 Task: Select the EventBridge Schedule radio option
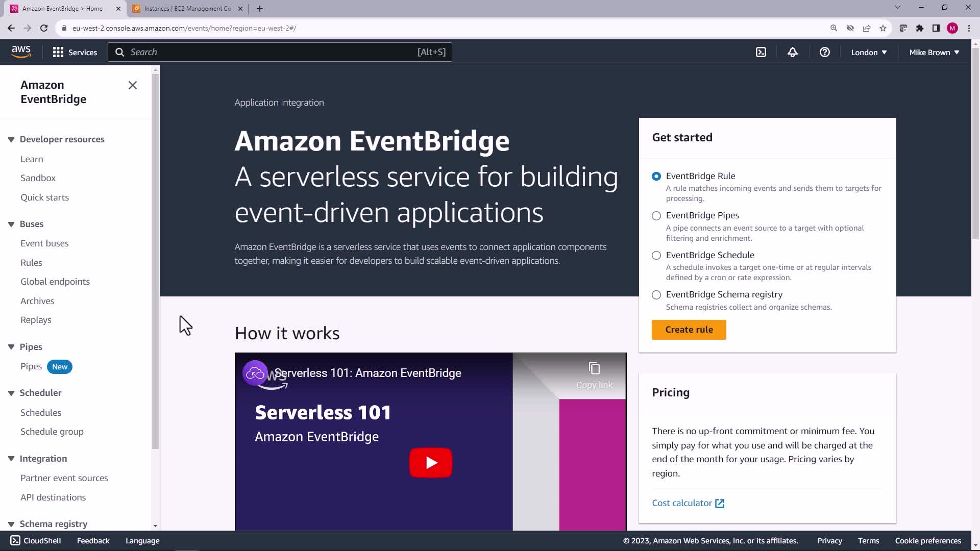(656, 255)
